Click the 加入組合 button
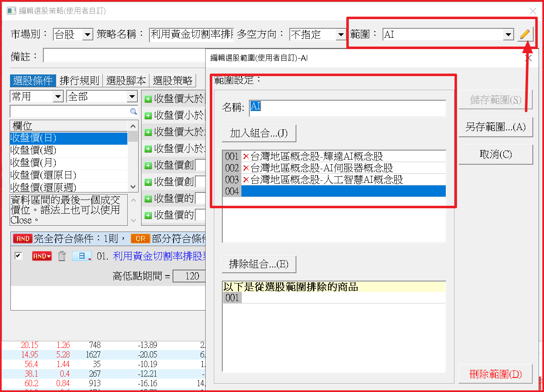The height and width of the screenshot is (392, 544). (x=258, y=133)
